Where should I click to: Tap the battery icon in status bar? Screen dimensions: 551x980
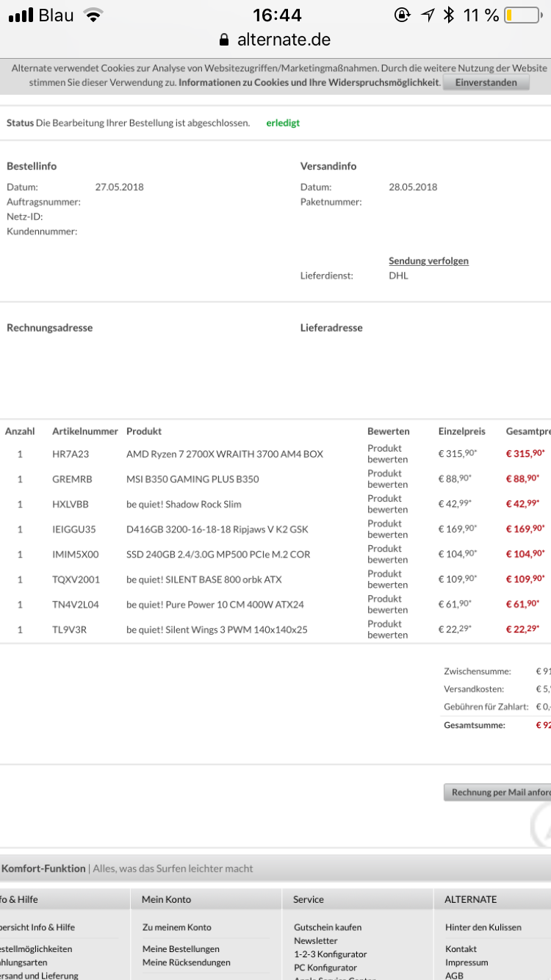tap(522, 15)
